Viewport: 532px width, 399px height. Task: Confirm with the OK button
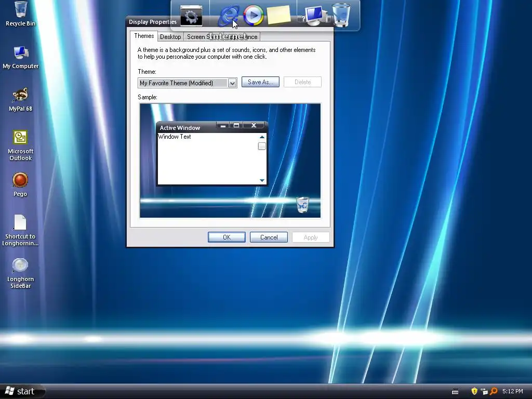(227, 237)
